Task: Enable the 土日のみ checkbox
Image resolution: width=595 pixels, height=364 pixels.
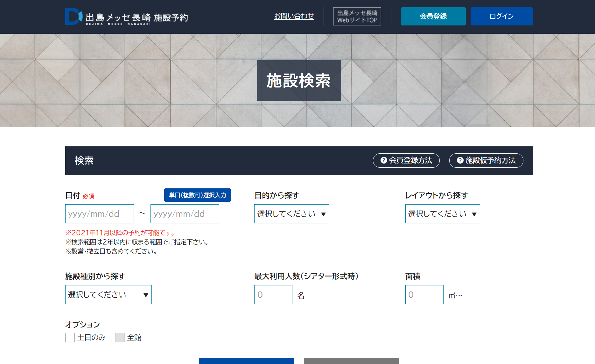Action: [x=70, y=337]
